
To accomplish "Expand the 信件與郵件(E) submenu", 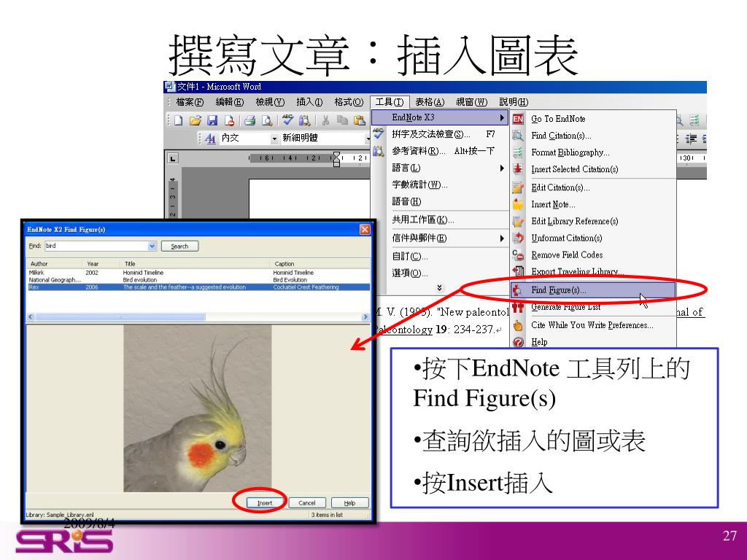I will [x=440, y=238].
